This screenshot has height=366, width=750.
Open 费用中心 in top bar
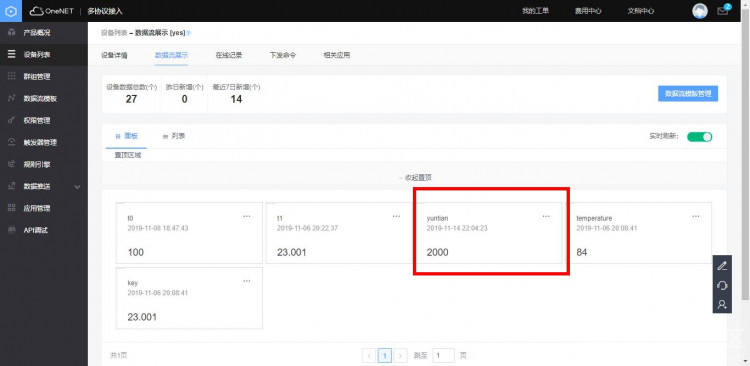click(x=588, y=11)
